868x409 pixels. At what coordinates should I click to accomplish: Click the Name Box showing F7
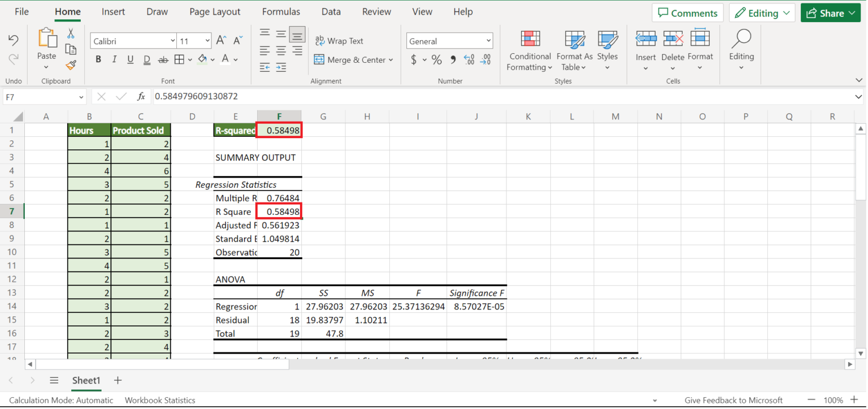pos(40,96)
